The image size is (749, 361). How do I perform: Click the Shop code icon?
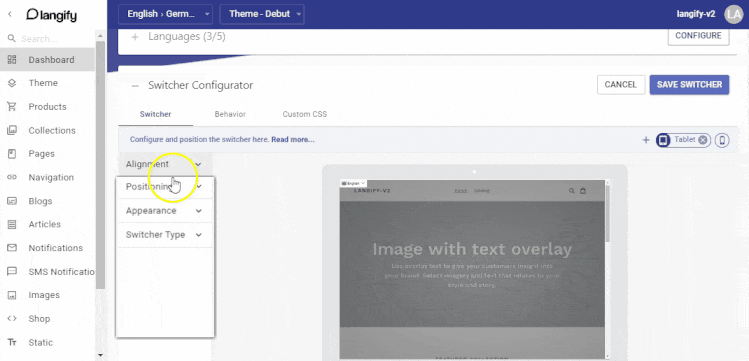[12, 319]
